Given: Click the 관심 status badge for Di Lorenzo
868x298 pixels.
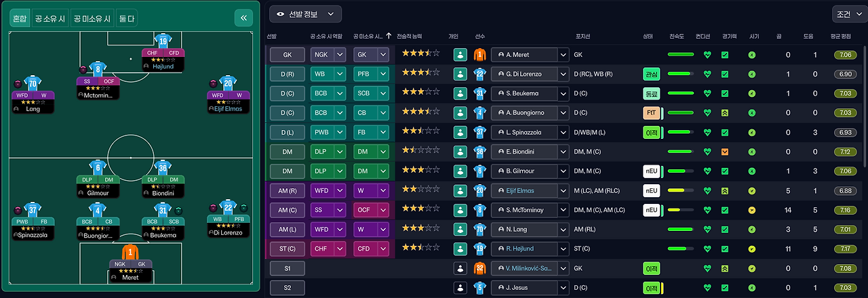Looking at the screenshot, I should tap(651, 74).
